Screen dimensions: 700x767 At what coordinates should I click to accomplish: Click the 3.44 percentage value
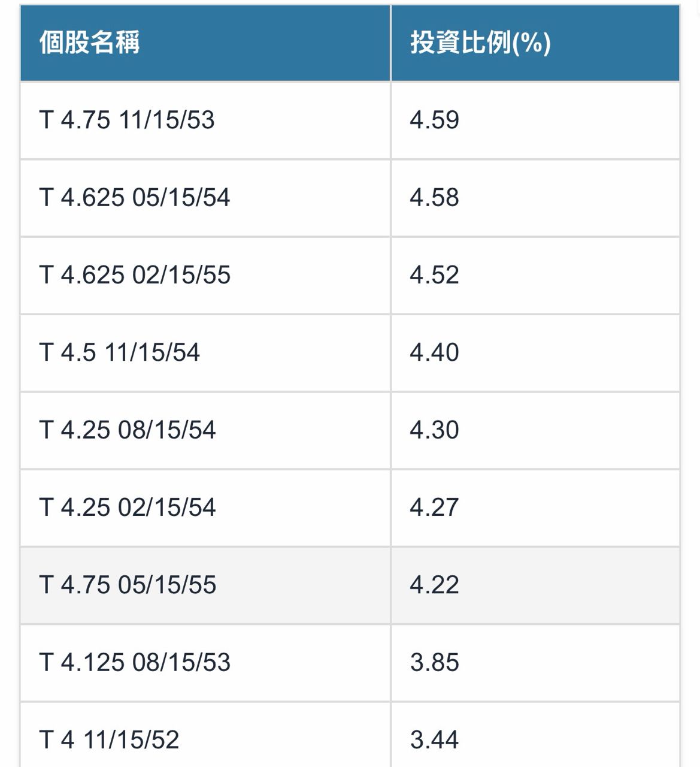pyautogui.click(x=434, y=739)
